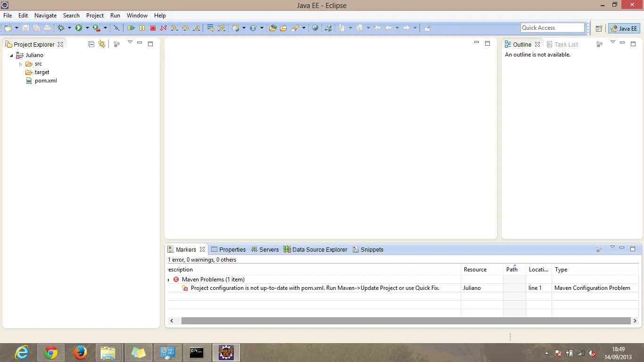Open the Window menu
Image resolution: width=644 pixels, height=362 pixels.
[x=137, y=16]
